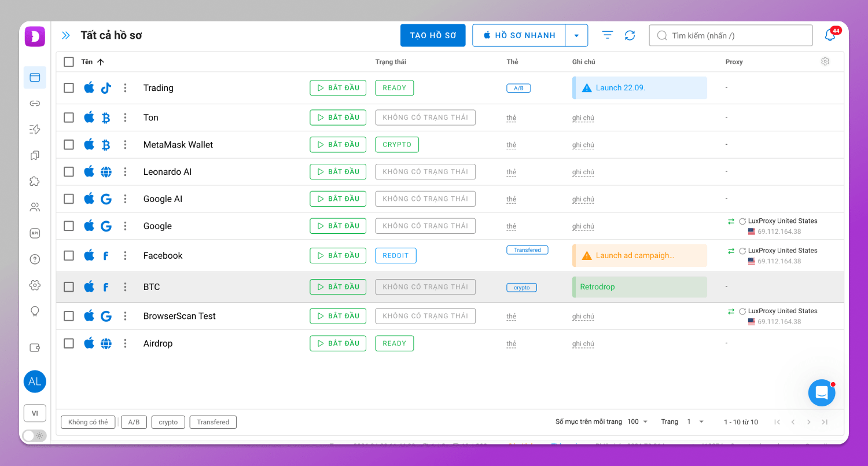Open the API section in sidebar
868x466 pixels.
pyautogui.click(x=35, y=233)
